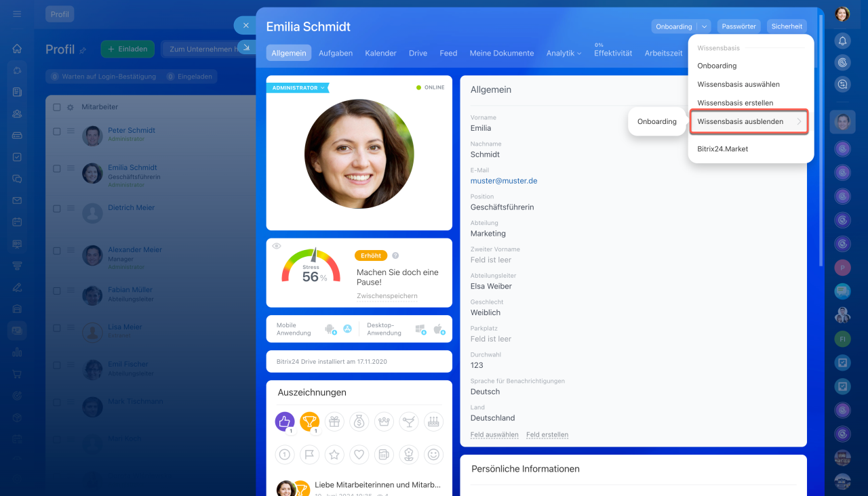868x496 pixels.
Task: Select the money bag award icon
Action: pos(359,421)
